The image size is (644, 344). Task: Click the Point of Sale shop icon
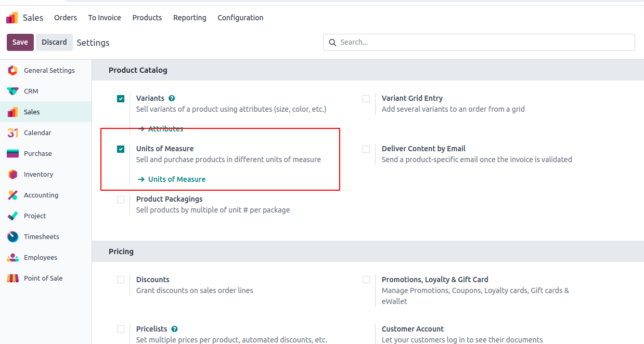tap(13, 278)
